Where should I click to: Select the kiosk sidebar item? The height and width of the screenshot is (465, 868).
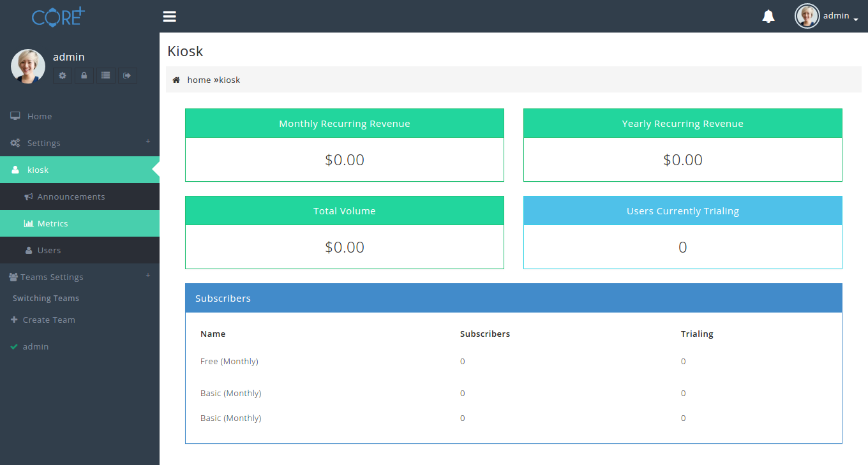(x=80, y=170)
